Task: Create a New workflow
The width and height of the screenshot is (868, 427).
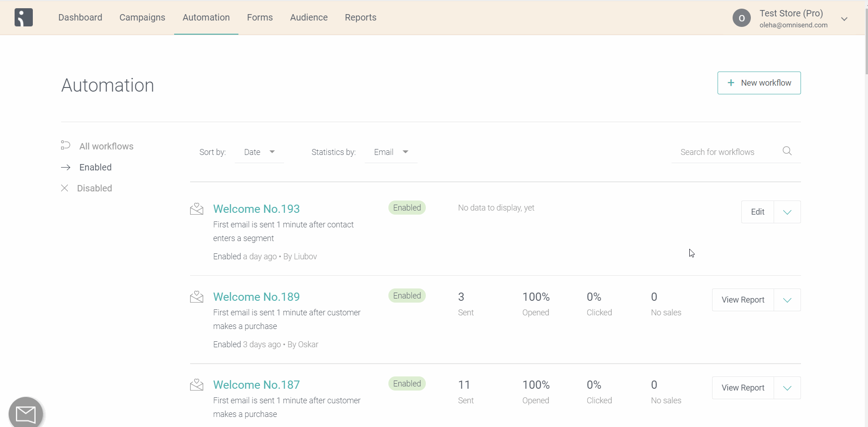Action: point(759,83)
